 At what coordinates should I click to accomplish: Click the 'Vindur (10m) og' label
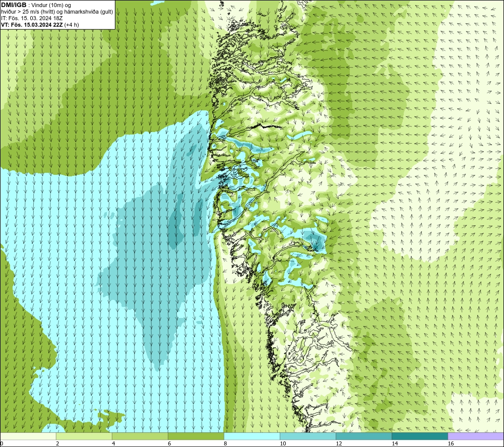coord(50,6)
